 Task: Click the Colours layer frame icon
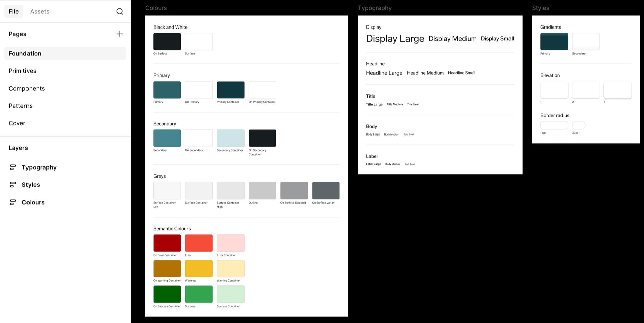(x=13, y=202)
